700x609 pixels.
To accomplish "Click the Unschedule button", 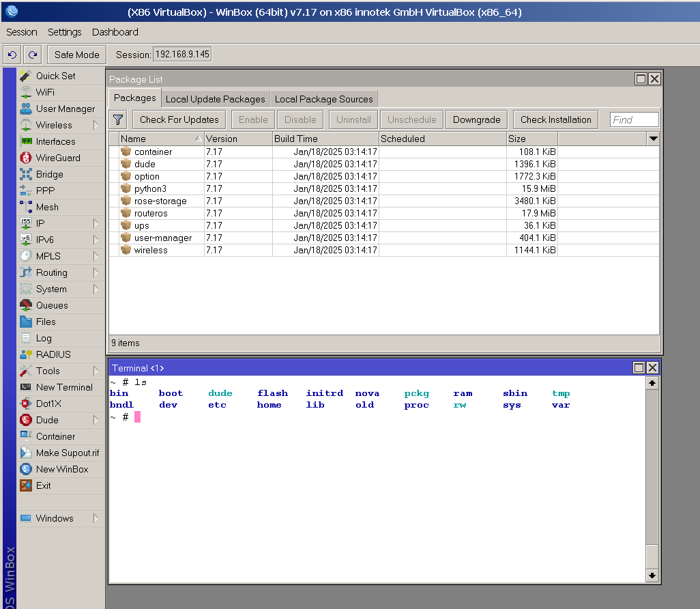I will point(411,119).
